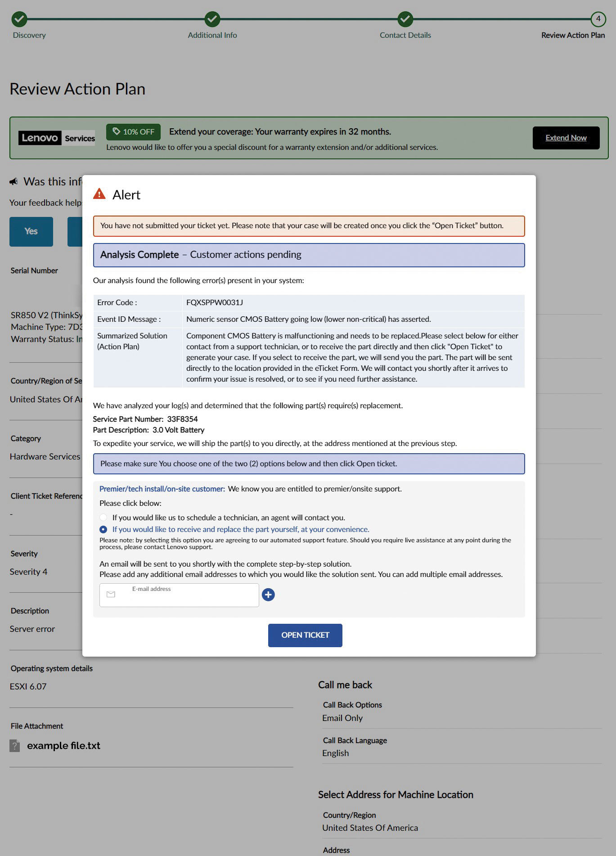
Task: Click the Review Action Plan page heading
Action: point(77,89)
